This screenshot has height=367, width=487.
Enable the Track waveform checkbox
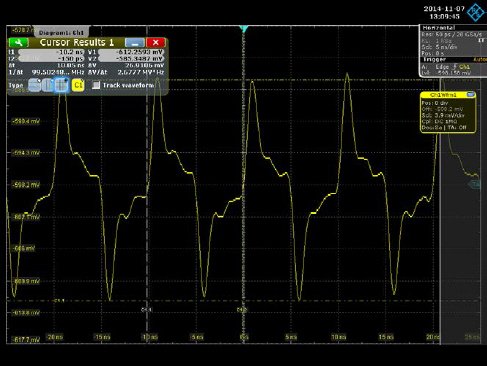click(96, 85)
